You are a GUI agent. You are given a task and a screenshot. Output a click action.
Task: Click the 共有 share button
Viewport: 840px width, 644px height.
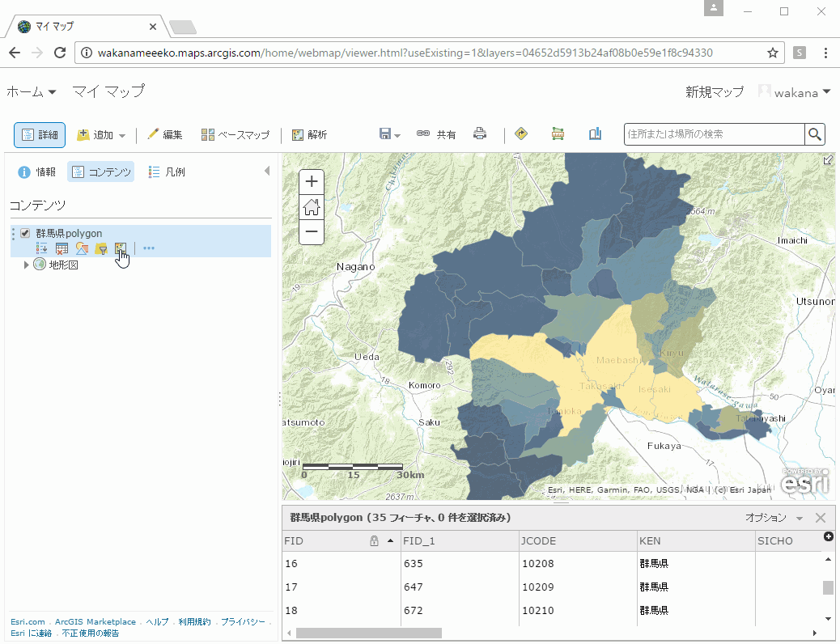point(436,135)
